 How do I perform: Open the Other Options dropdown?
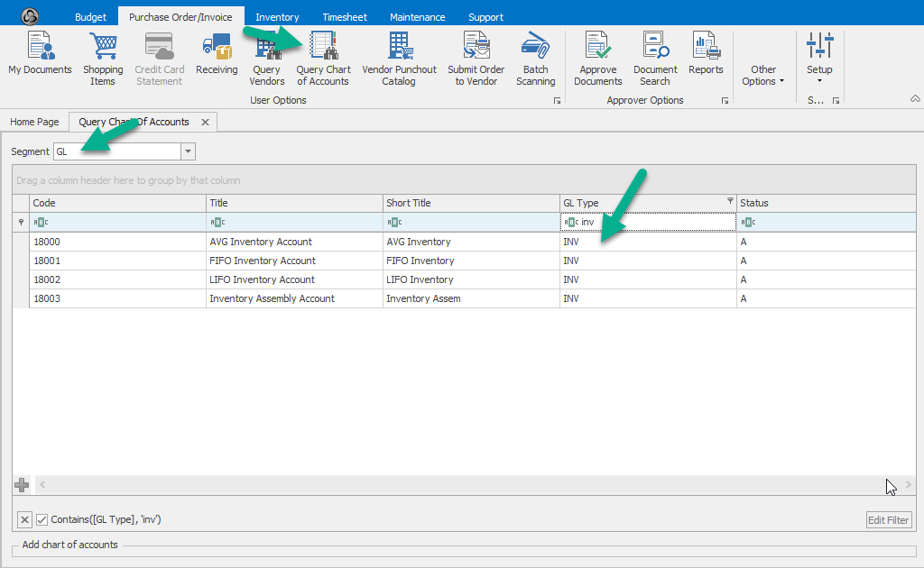[763, 75]
